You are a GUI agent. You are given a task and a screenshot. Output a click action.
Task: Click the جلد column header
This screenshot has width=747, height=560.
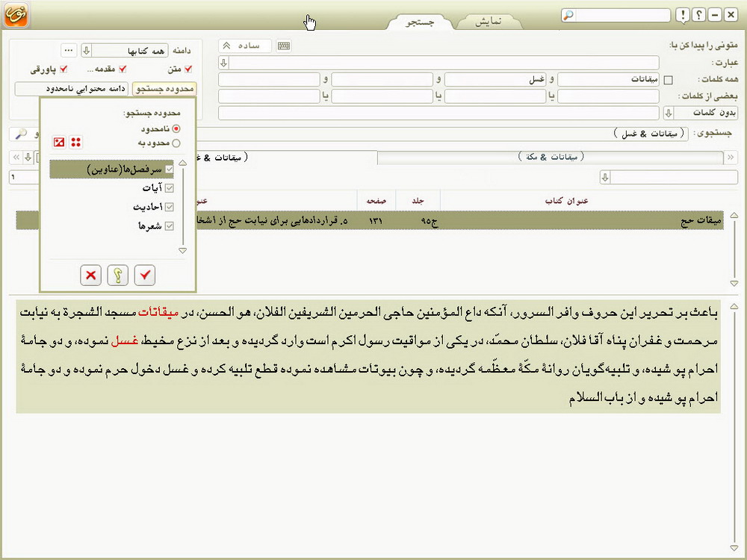tap(418, 201)
